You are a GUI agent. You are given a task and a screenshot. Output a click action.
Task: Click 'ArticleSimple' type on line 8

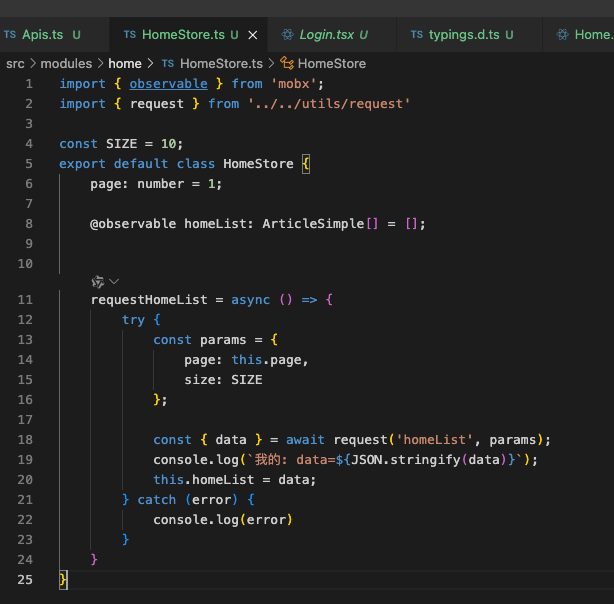coord(313,224)
